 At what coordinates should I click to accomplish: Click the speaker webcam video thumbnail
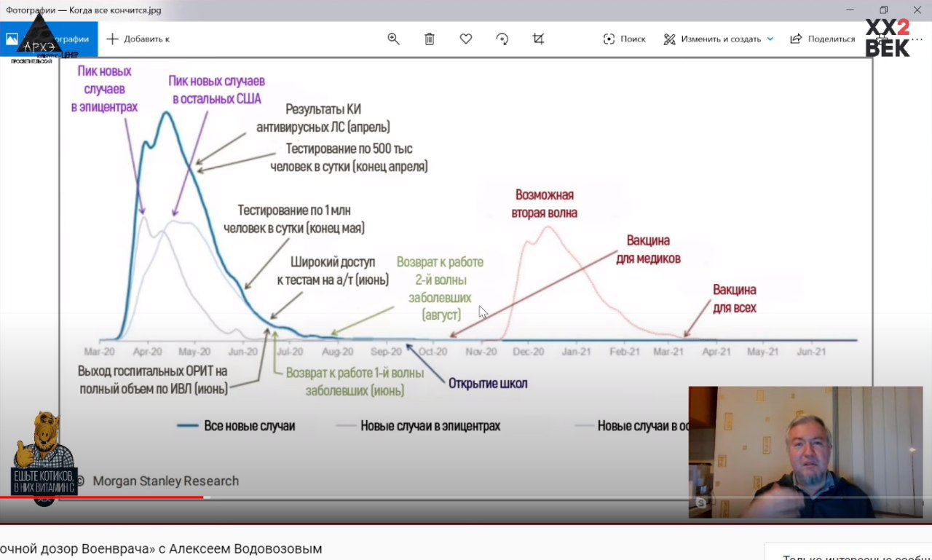click(x=806, y=452)
